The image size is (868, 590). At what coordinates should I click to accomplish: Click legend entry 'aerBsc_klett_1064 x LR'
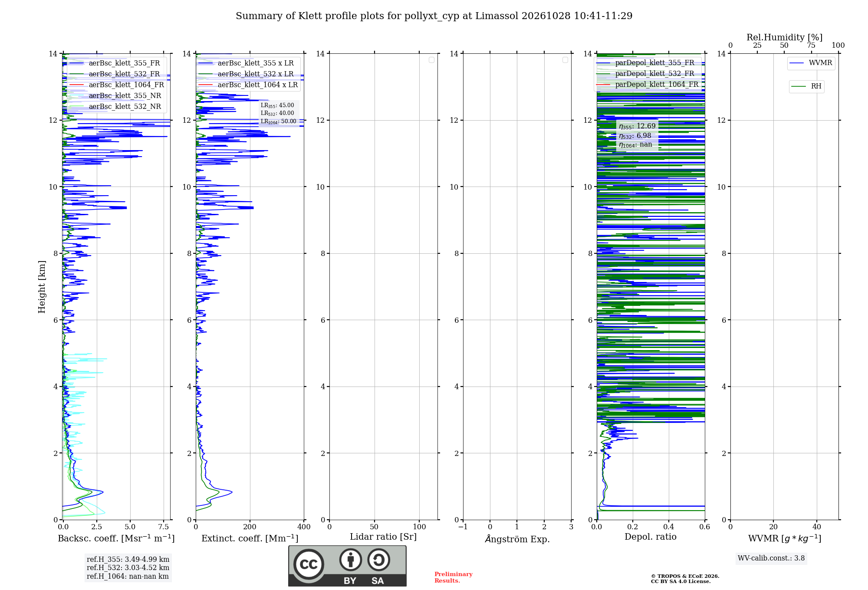click(x=248, y=85)
